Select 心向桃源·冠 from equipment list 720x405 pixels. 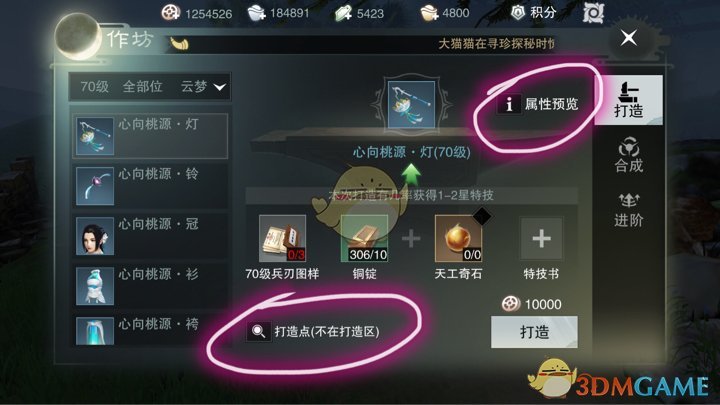(x=150, y=236)
